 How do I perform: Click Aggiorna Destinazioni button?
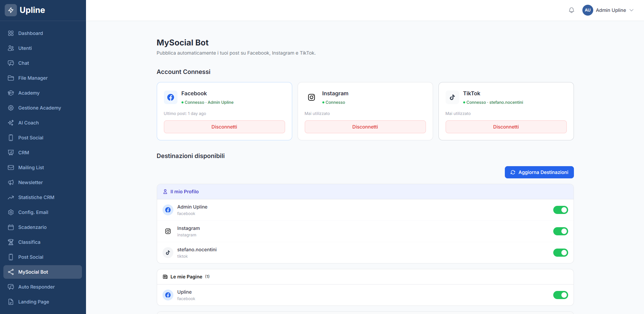coord(539,172)
